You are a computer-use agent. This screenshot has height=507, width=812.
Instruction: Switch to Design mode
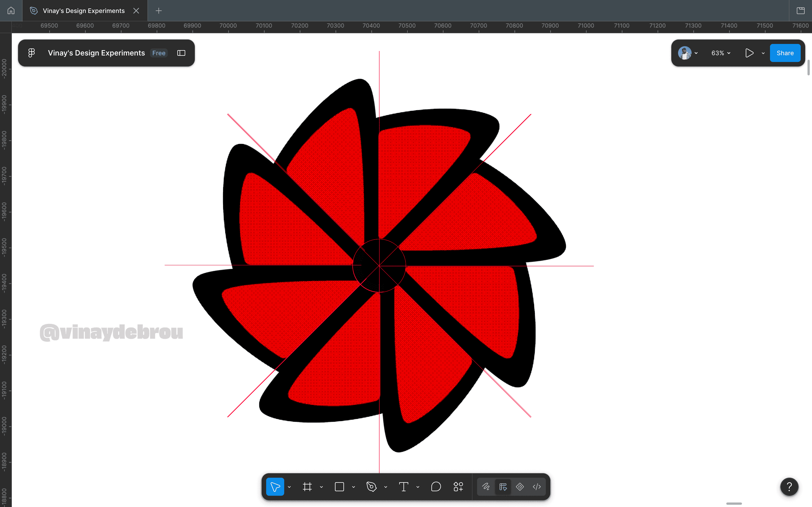coord(503,486)
